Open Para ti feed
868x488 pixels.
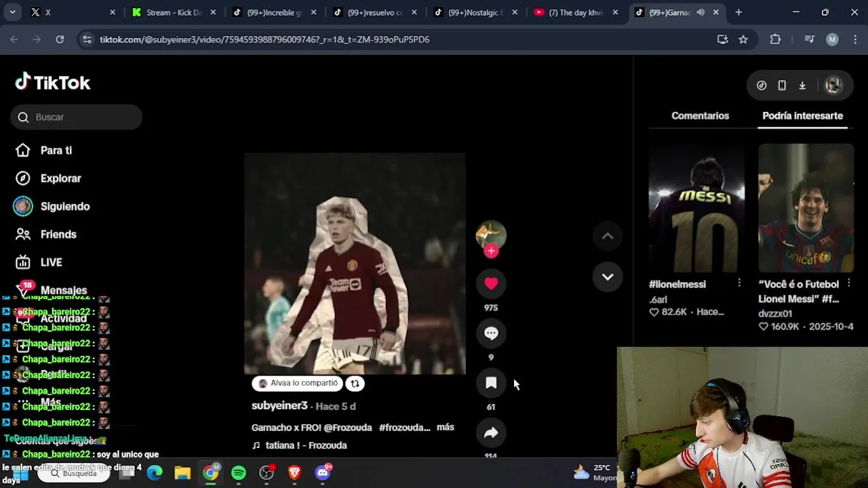pyautogui.click(x=56, y=150)
